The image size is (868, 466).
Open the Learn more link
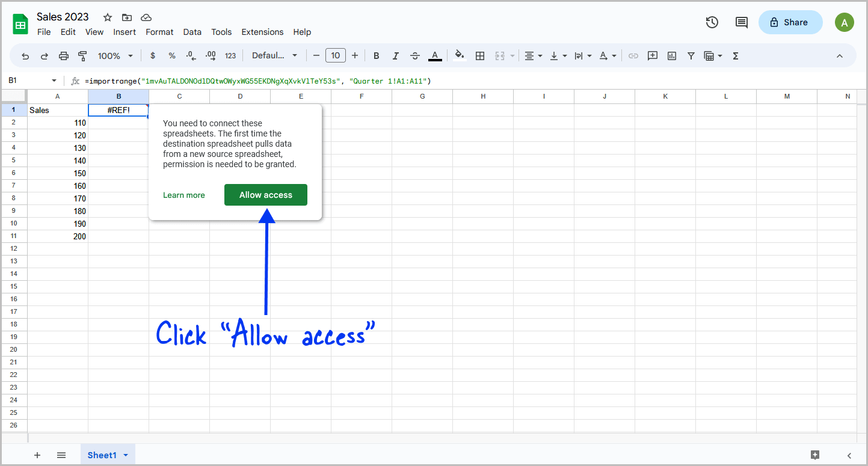184,195
